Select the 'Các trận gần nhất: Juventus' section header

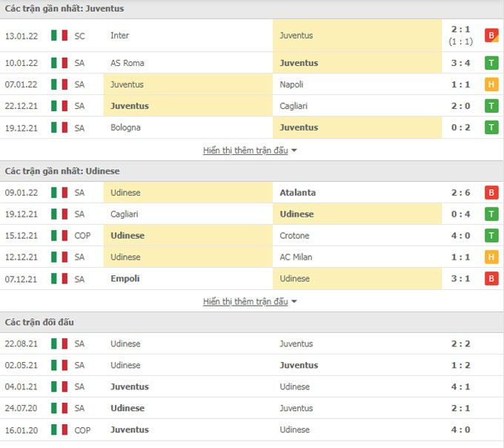point(64,9)
